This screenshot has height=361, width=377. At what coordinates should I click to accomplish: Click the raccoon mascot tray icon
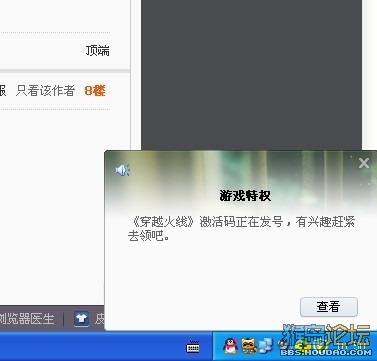249,346
